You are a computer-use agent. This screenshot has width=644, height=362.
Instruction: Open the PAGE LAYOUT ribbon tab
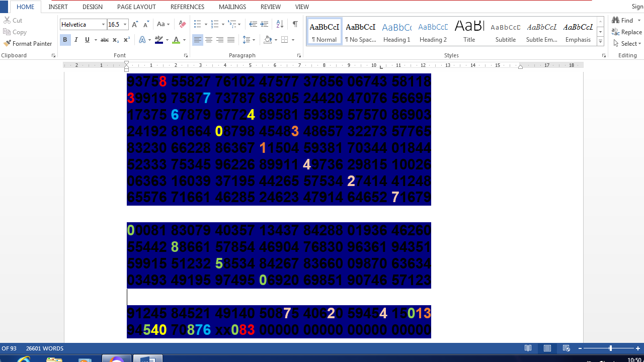point(136,7)
